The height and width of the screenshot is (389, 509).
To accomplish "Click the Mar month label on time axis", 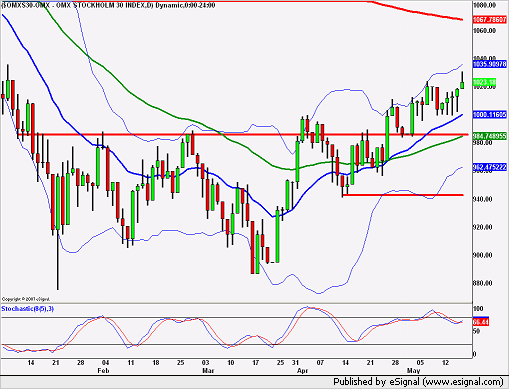I will point(208,370).
